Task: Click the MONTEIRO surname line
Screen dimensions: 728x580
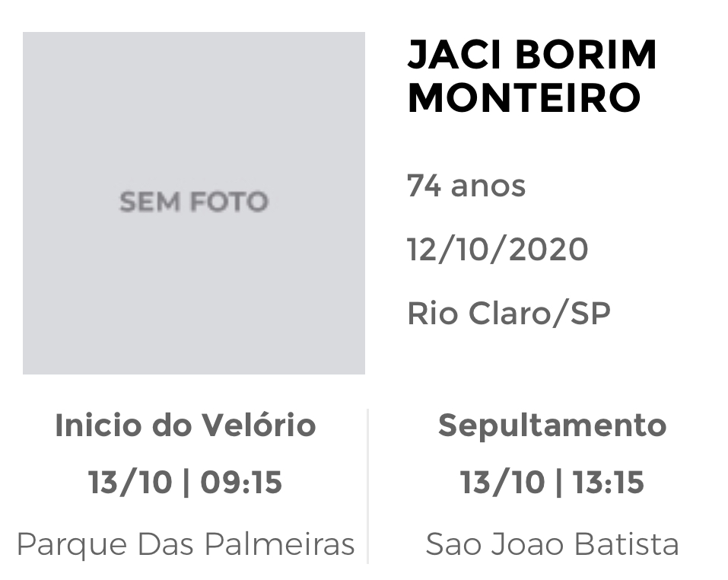Action: coord(524,97)
